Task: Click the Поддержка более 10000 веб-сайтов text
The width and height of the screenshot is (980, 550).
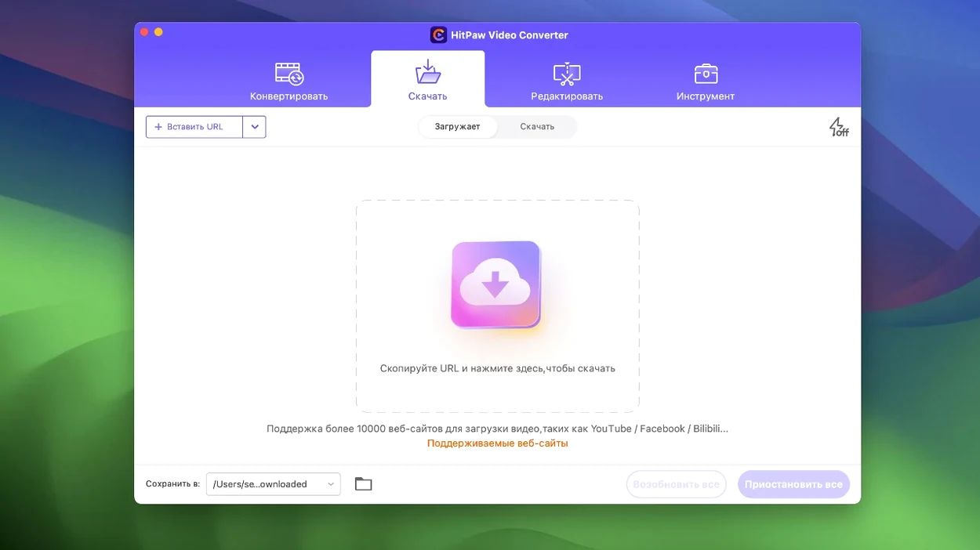Action: coord(498,429)
